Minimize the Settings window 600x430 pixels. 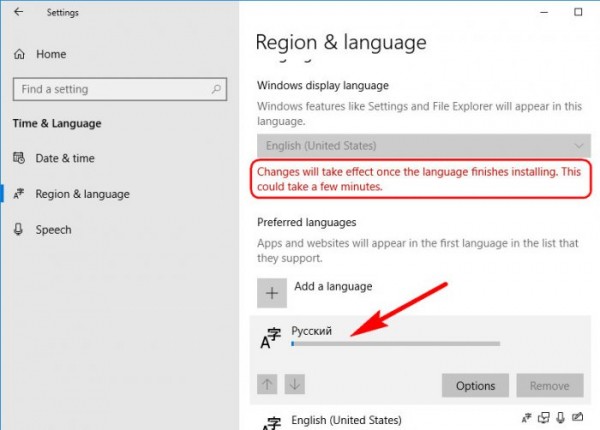[544, 12]
